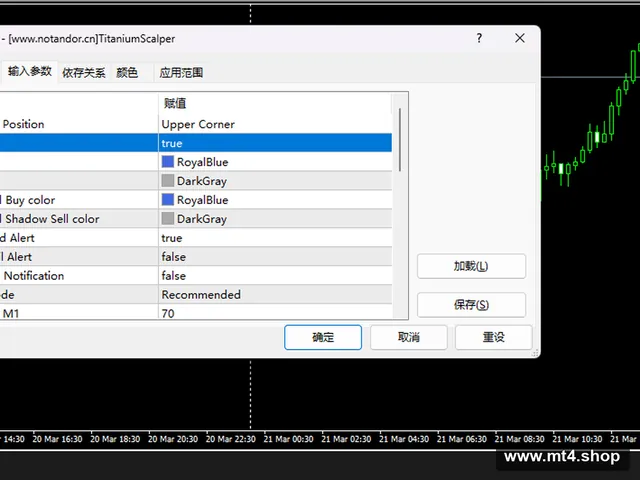Click the 21 Mar 08:30 label on chart time axis
This screenshot has height=480, width=640.
coord(520,439)
